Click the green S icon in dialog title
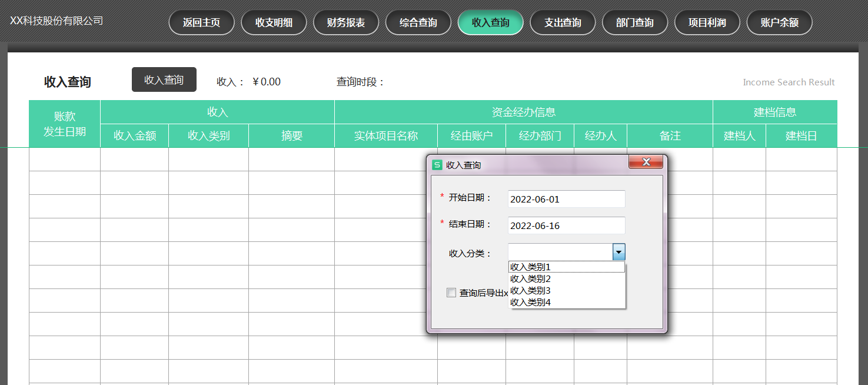The width and height of the screenshot is (868, 385). [437, 165]
